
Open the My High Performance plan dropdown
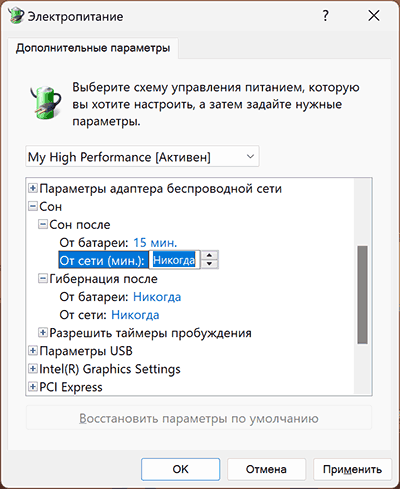[x=142, y=157]
